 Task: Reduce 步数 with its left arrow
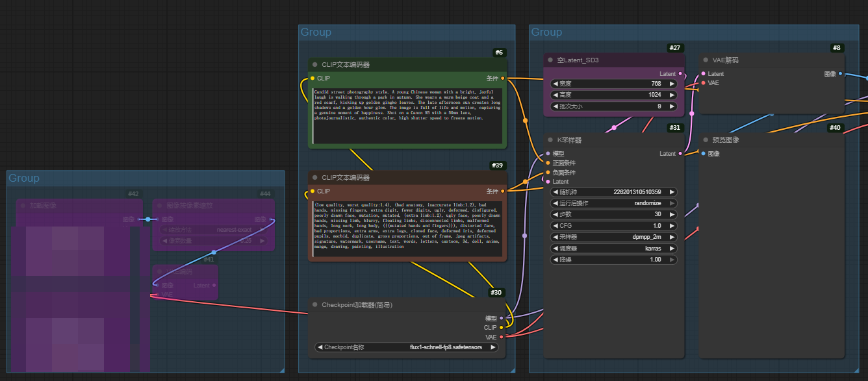(554, 214)
